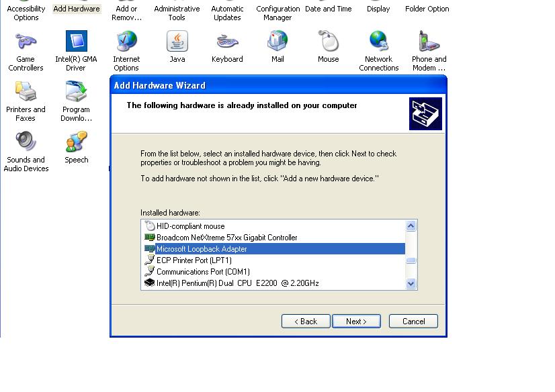Open the Mouse icon

click(328, 41)
